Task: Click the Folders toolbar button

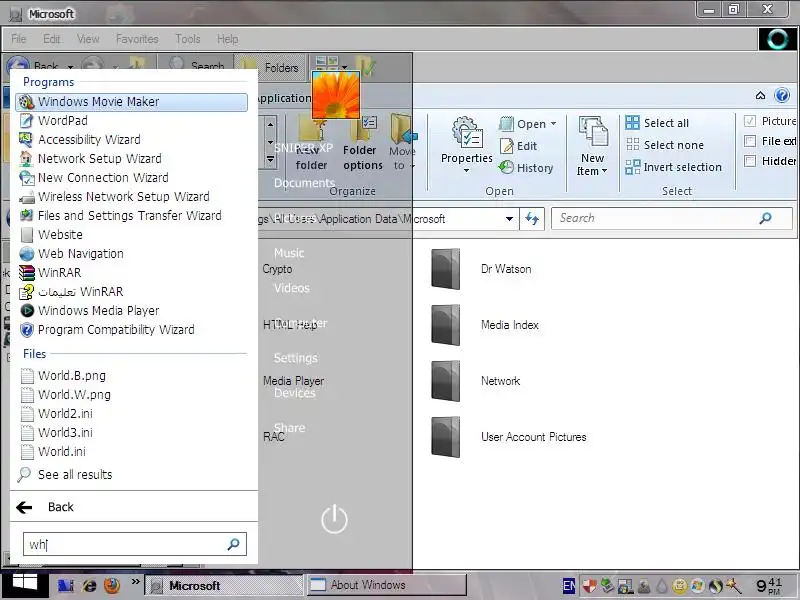Action: click(270, 67)
